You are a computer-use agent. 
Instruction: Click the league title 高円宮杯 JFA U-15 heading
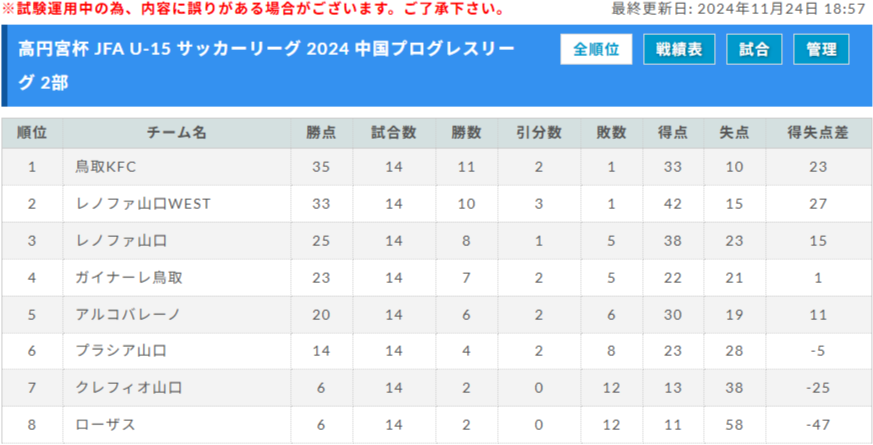(266, 66)
